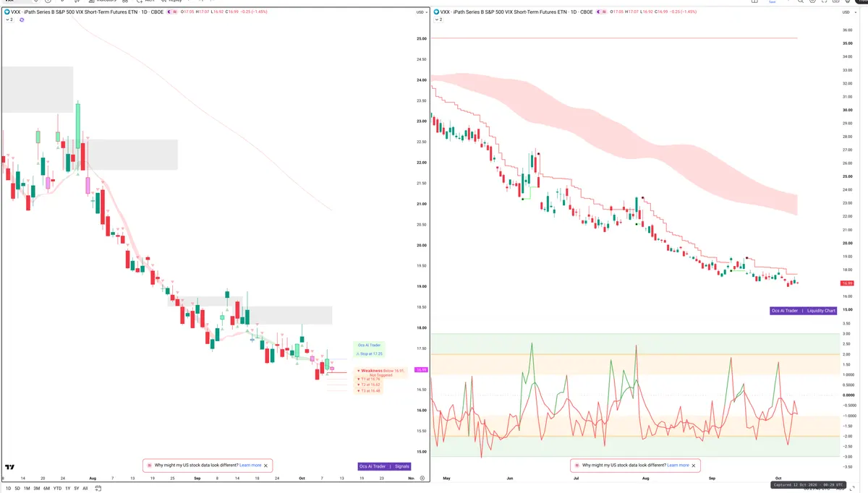Open Learn more link in left chart
Viewport: 868px width, 493px height.
point(250,466)
